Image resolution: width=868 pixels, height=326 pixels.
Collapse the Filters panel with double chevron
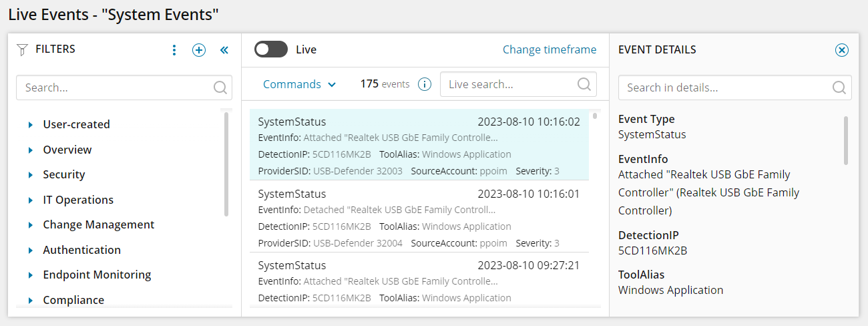tap(224, 50)
